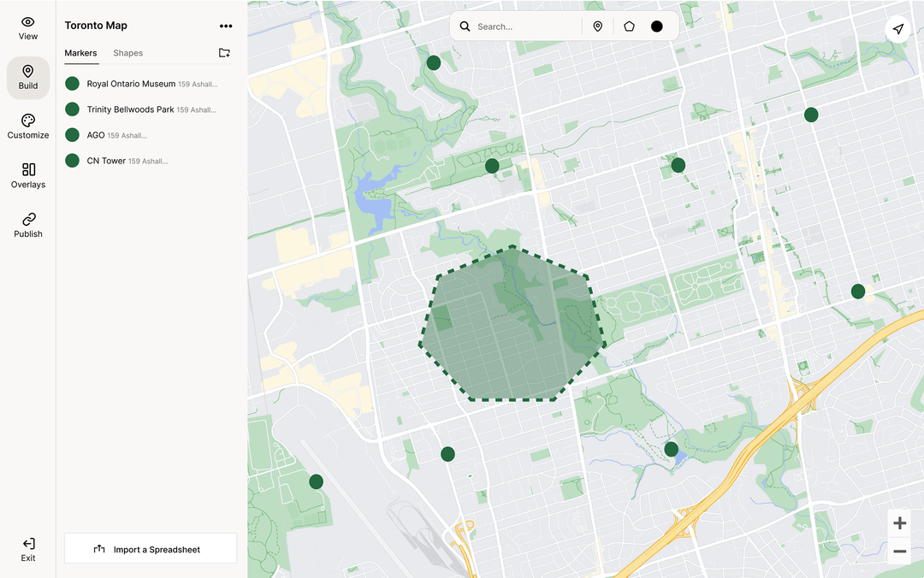The image size is (924, 578).
Task: Open the Build panel in sidebar
Action: 27,77
